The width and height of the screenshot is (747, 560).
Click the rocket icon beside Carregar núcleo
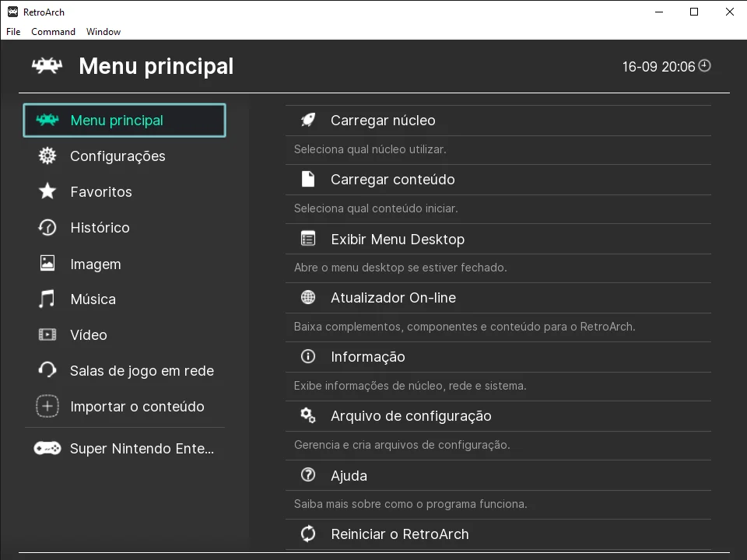coord(308,120)
